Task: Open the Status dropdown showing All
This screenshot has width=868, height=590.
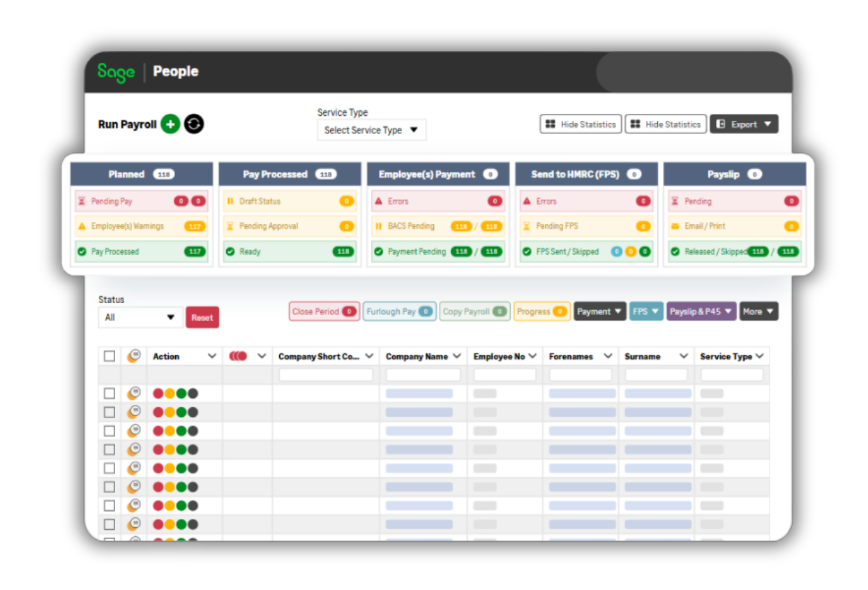Action: coord(140,317)
